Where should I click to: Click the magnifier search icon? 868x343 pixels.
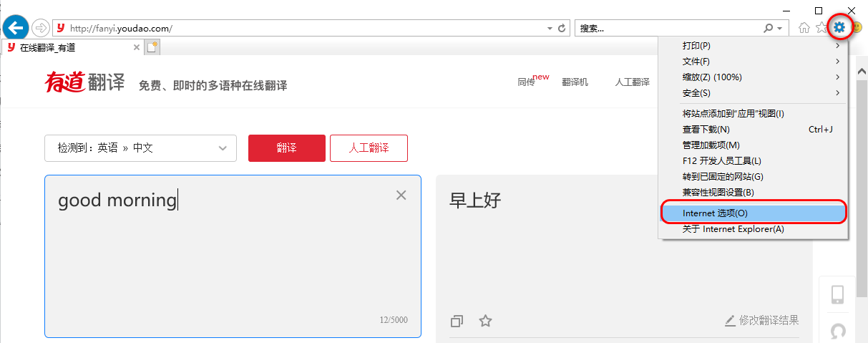coord(769,29)
